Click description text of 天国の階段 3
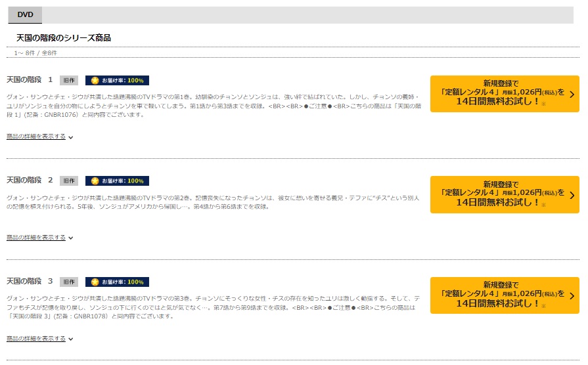 pos(213,307)
